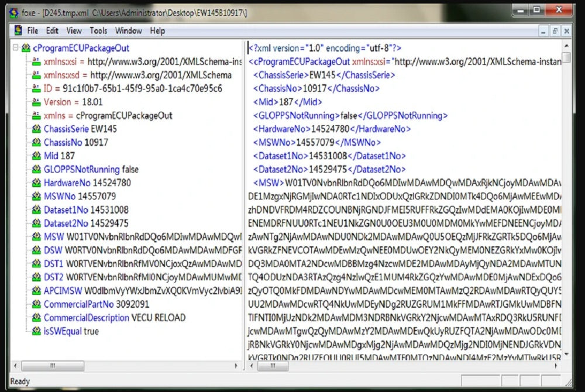Open the File menu
The height and width of the screenshot is (392, 585).
click(32, 30)
